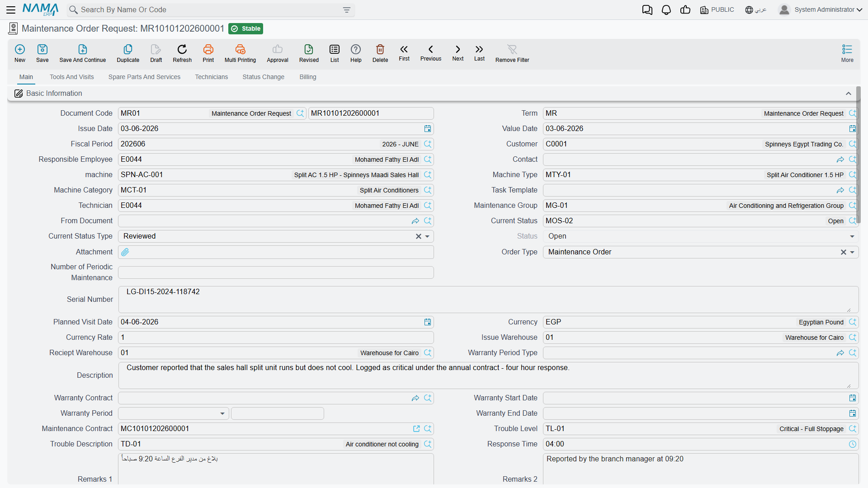
Task: Click the Search By Name Or Code field
Action: click(210, 10)
